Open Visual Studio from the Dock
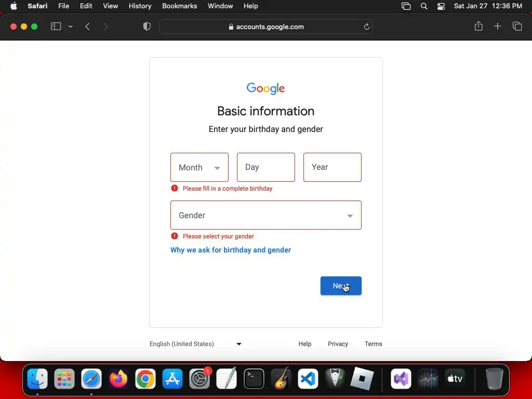The image size is (532, 399). pyautogui.click(x=401, y=379)
